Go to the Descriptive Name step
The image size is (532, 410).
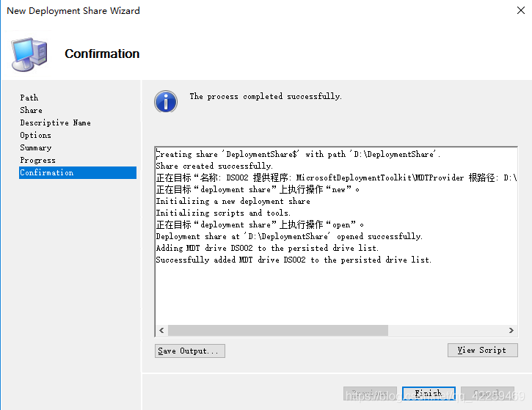pos(55,122)
